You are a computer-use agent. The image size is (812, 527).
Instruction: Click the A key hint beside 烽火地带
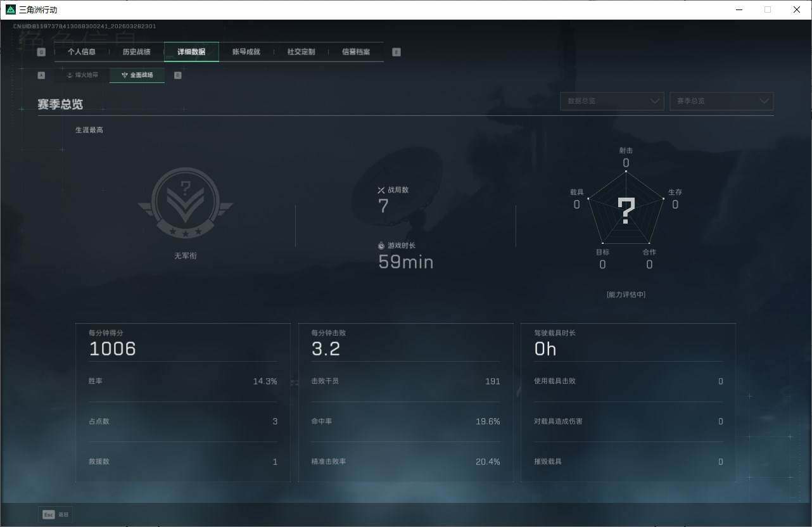coord(41,75)
